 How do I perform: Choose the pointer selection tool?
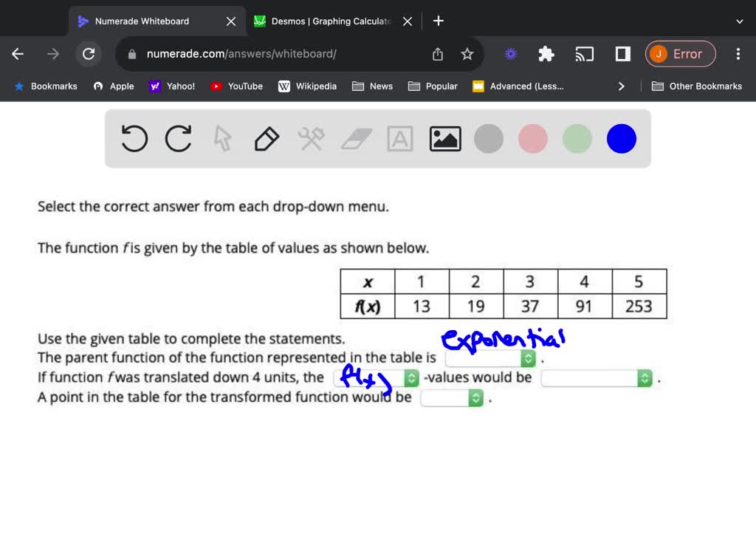pos(222,138)
